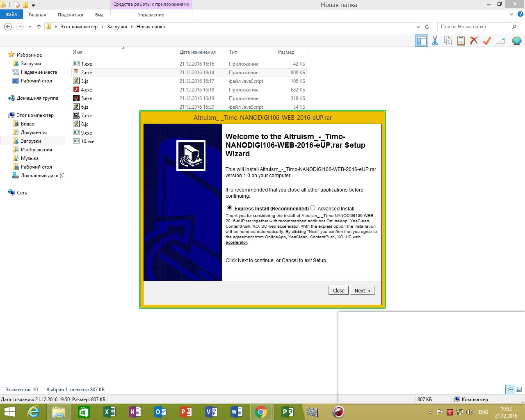
Task: Open Windows Store from taskbar
Action: 84,412
